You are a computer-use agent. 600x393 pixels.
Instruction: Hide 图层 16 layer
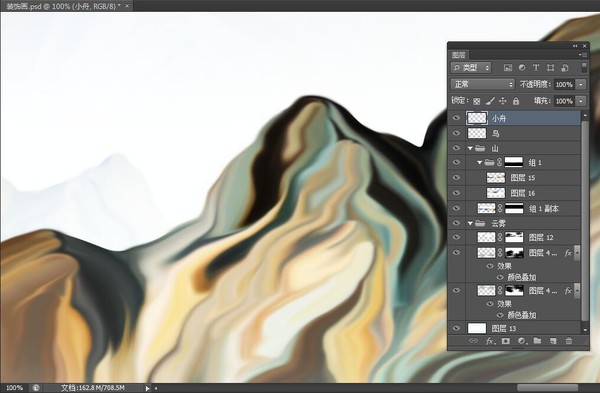(456, 193)
